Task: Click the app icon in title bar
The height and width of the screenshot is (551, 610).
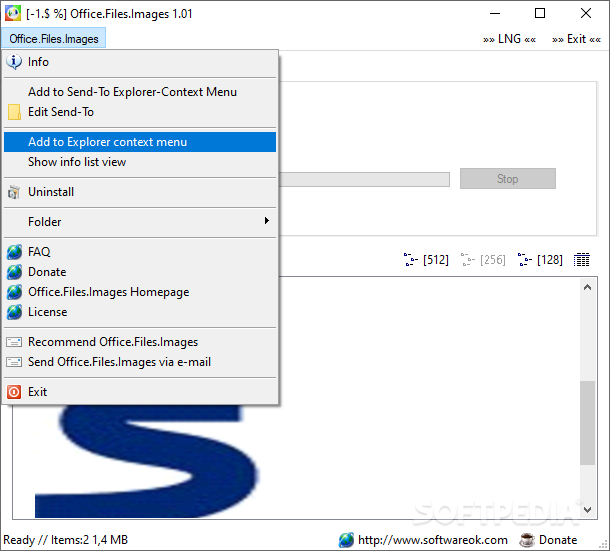Action: point(13,14)
